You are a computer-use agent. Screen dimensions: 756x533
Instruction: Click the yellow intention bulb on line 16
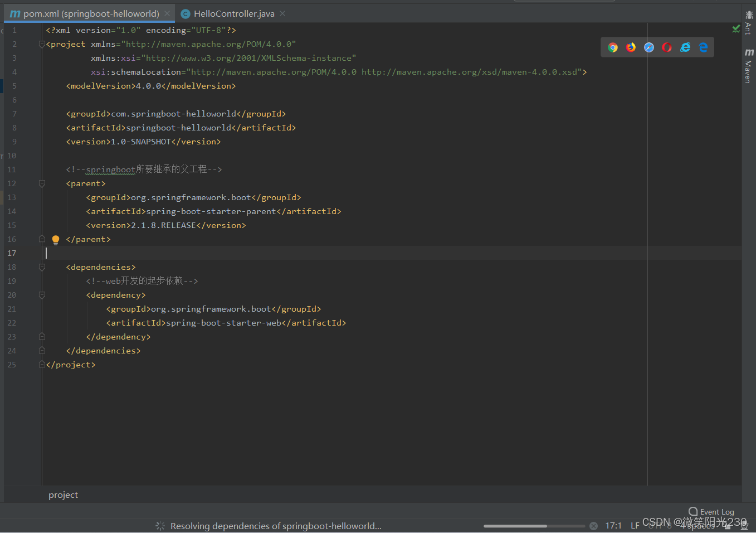[55, 239]
